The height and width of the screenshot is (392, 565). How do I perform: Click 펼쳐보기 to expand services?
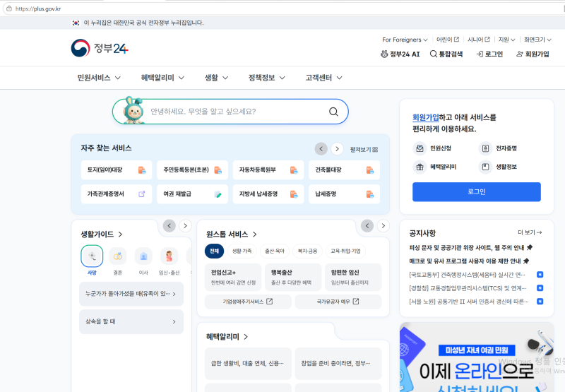pyautogui.click(x=364, y=150)
